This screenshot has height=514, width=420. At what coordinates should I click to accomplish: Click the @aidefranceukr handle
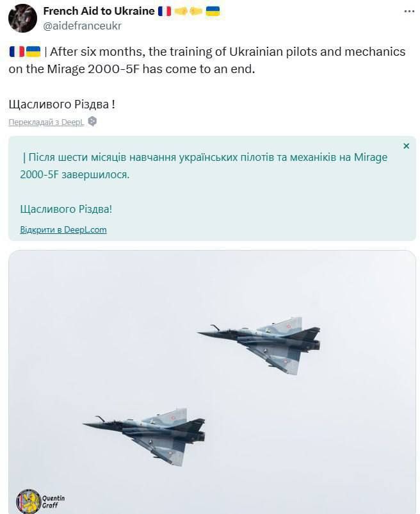pos(82,26)
